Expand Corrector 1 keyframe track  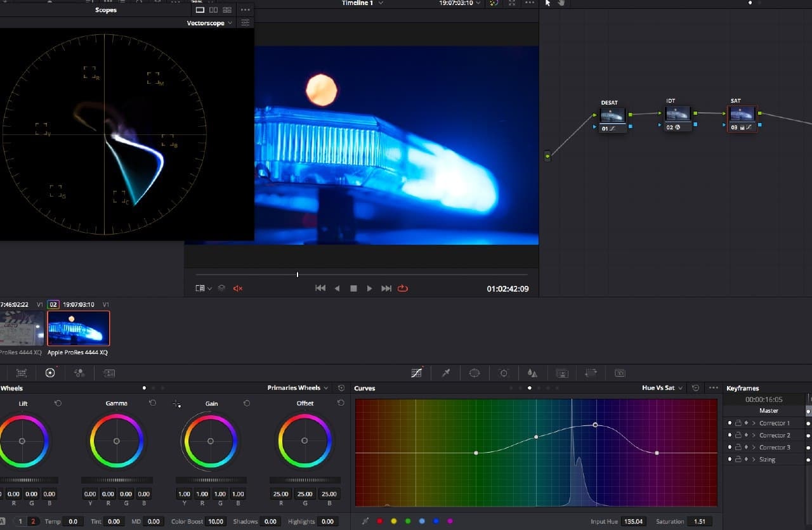coord(754,423)
